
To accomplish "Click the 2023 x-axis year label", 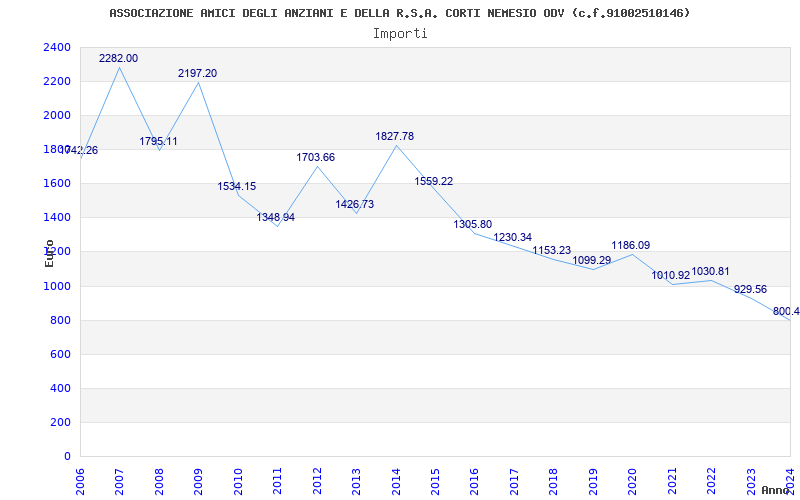I will (751, 482).
